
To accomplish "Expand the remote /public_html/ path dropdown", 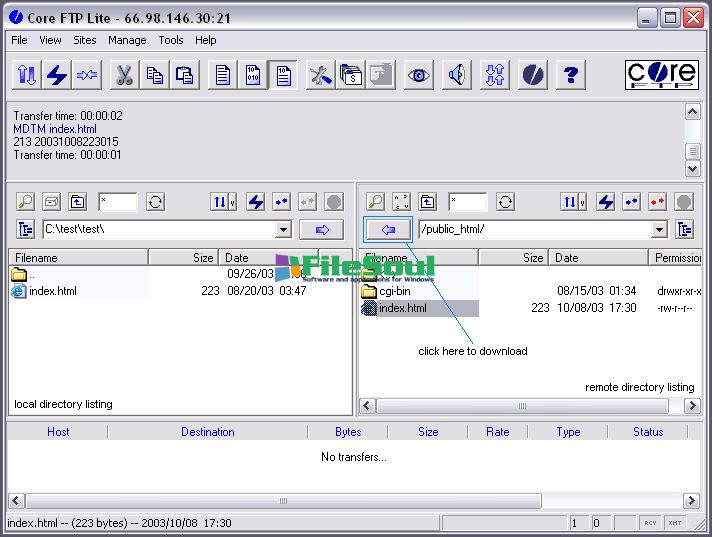I will [659, 230].
